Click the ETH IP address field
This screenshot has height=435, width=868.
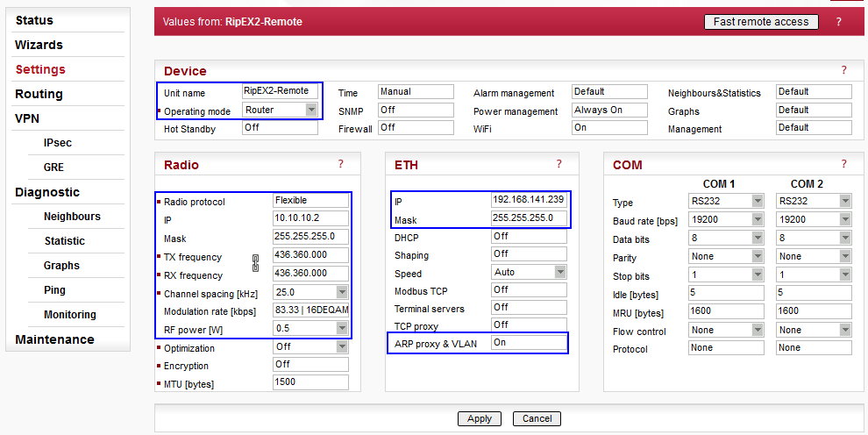click(530, 200)
